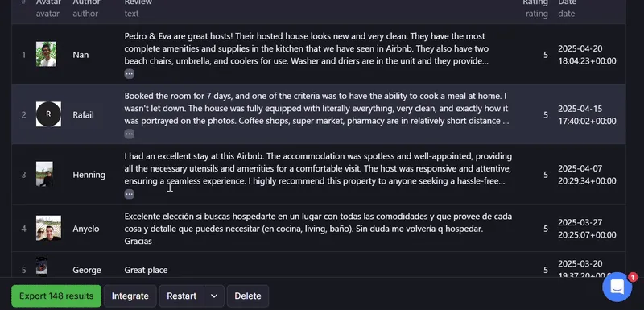Click Rafail's round R avatar
Viewport: 644px width, 310px height.
pos(48,114)
